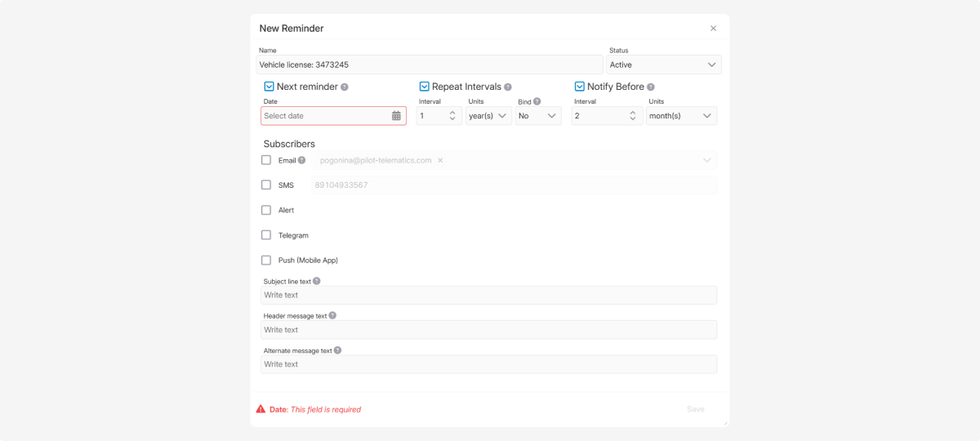Click the Alternate message text help icon
The image size is (980, 441).
pos(337,350)
